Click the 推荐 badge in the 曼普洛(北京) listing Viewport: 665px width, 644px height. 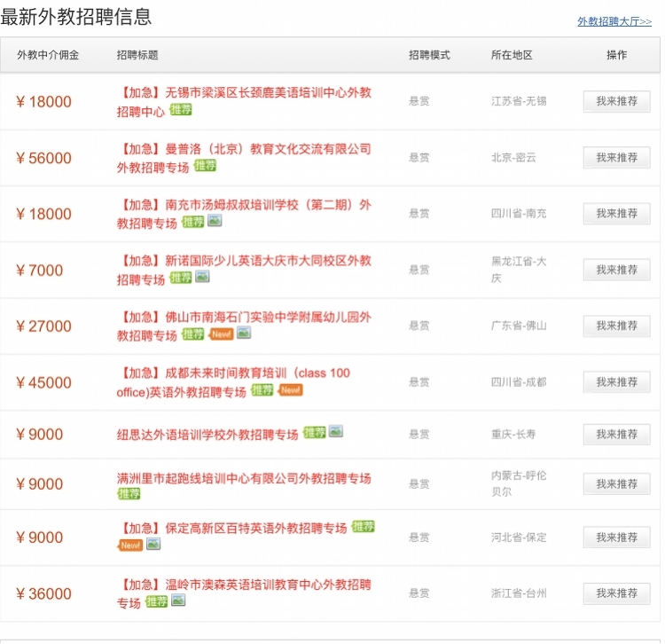pyautogui.click(x=205, y=166)
